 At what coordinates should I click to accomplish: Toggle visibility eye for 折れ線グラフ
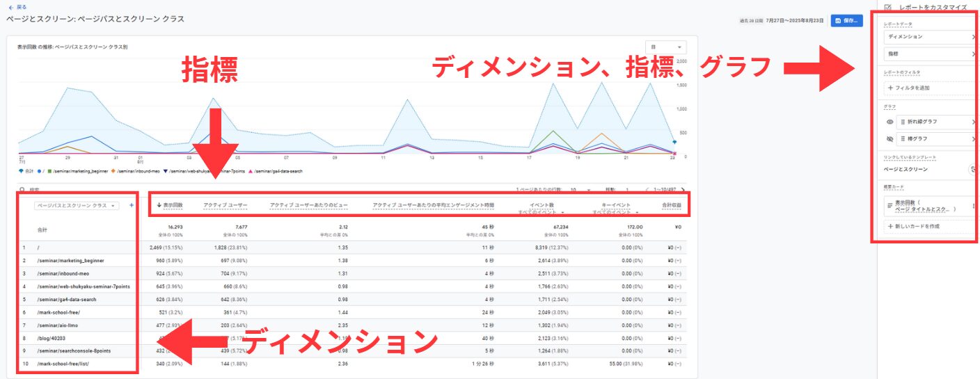pos(890,122)
